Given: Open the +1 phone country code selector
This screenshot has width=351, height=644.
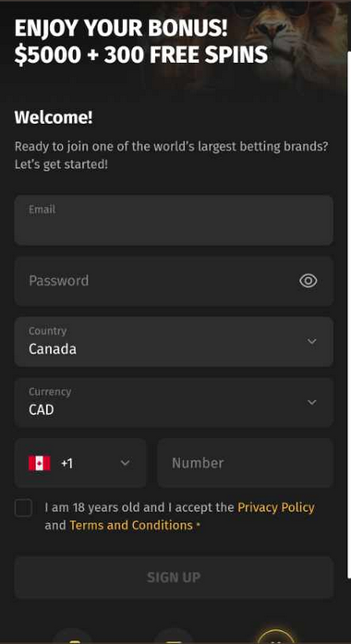Looking at the screenshot, I should tap(80, 463).
